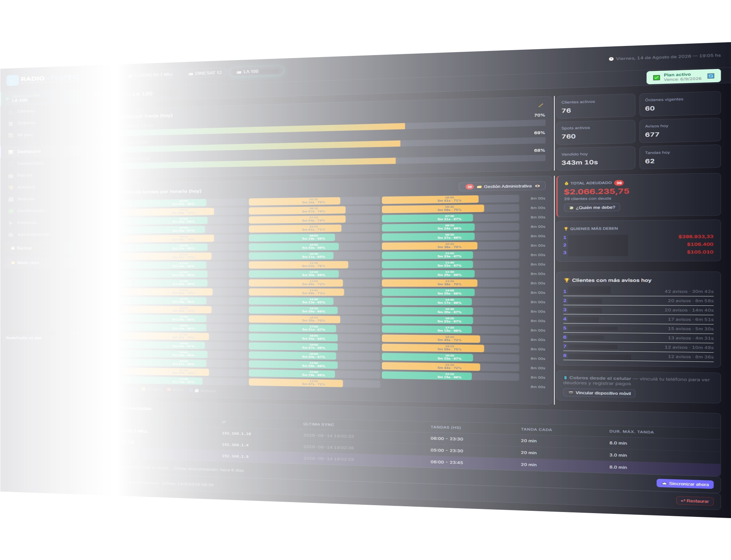
Task: Open the Comerciales music-note icon in the sidebar
Action: [x=11, y=164]
